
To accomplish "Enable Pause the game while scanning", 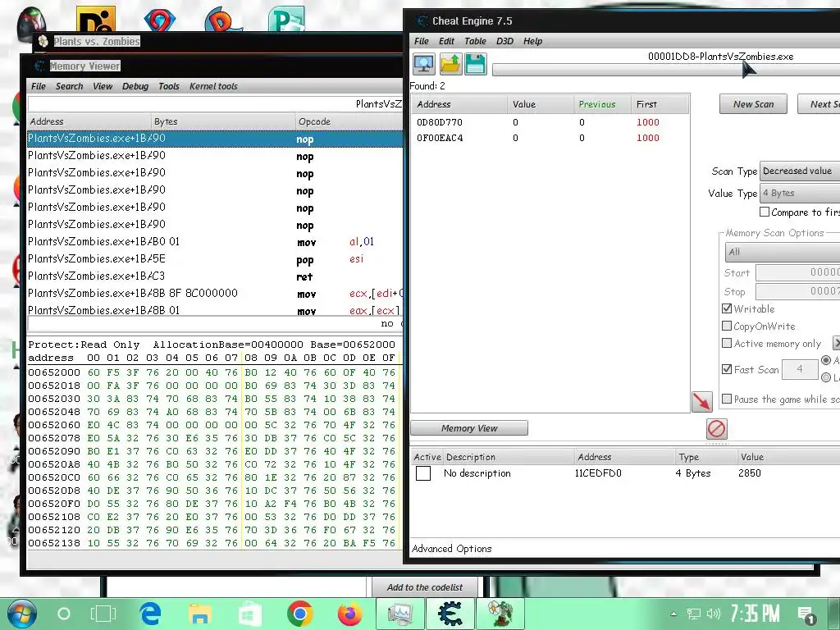I will pos(727,399).
